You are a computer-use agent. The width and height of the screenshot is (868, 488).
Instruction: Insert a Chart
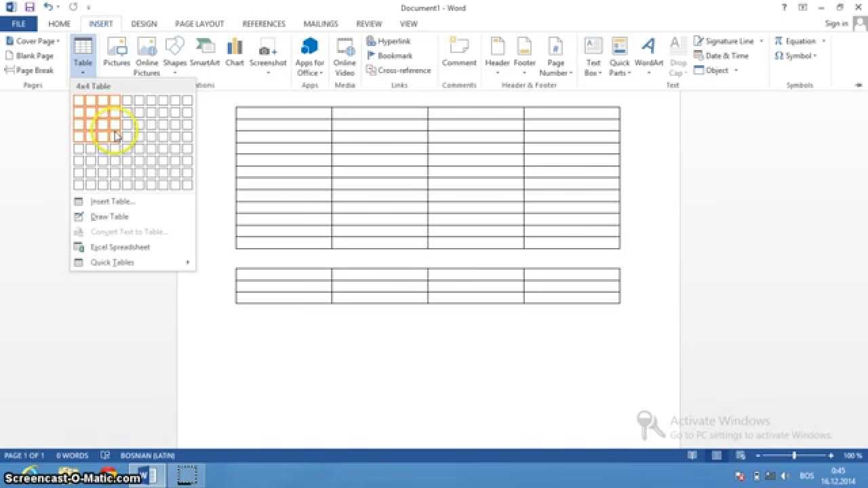[x=235, y=53]
